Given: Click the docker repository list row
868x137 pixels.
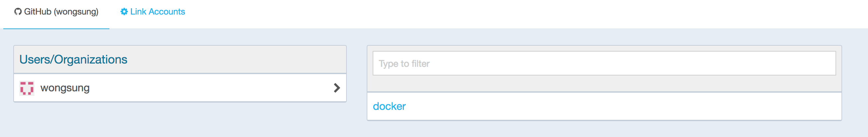Looking at the screenshot, I should click(x=604, y=106).
